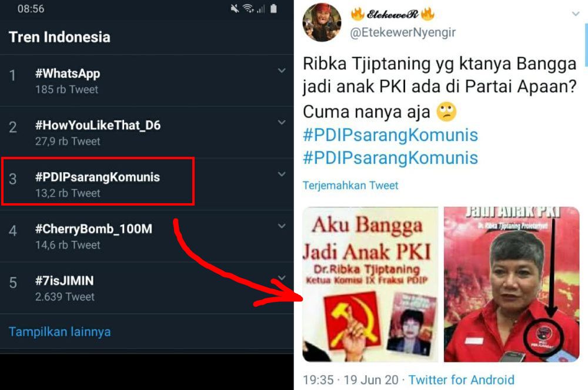Image resolution: width=588 pixels, height=390 pixels.
Task: Tap the battery status icon
Action: click(273, 9)
